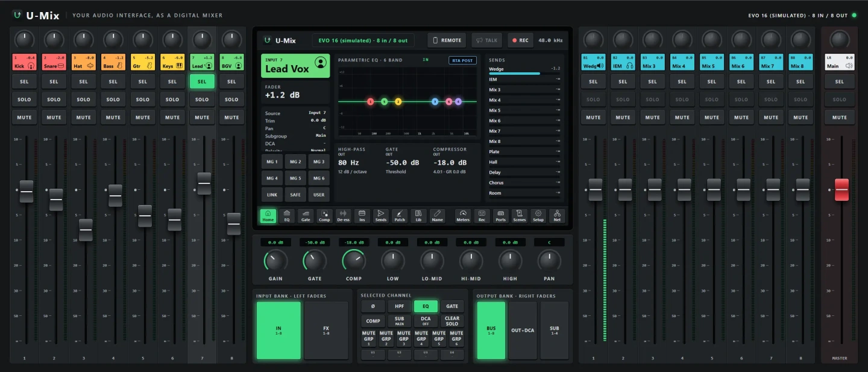
Task: Open the Home page in the toolbar
Action: tap(268, 216)
